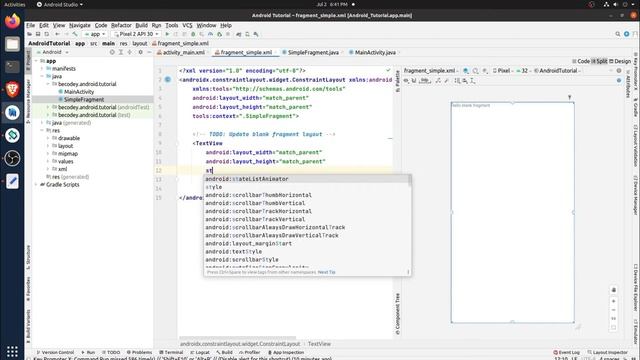640x360 pixels.
Task: Toggle the Resource Manager tool window
Action: click(x=28, y=101)
